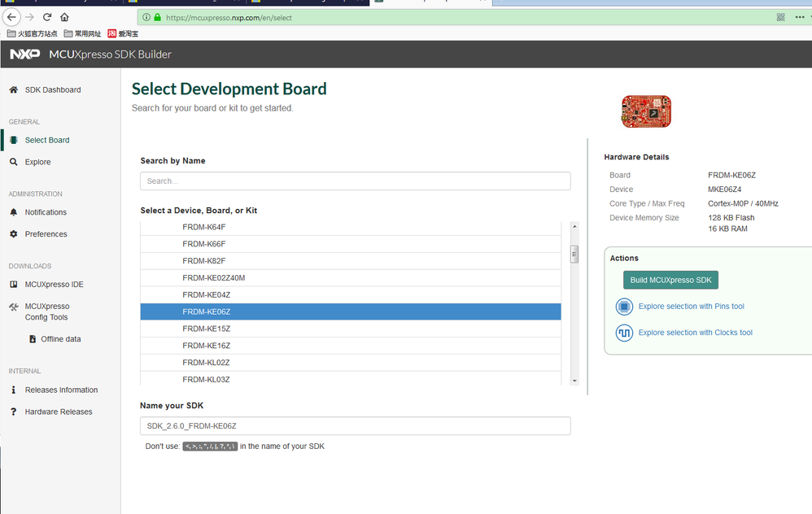This screenshot has width=812, height=514.
Task: Select FRDM-K66F in the board list
Action: pyautogui.click(x=351, y=244)
